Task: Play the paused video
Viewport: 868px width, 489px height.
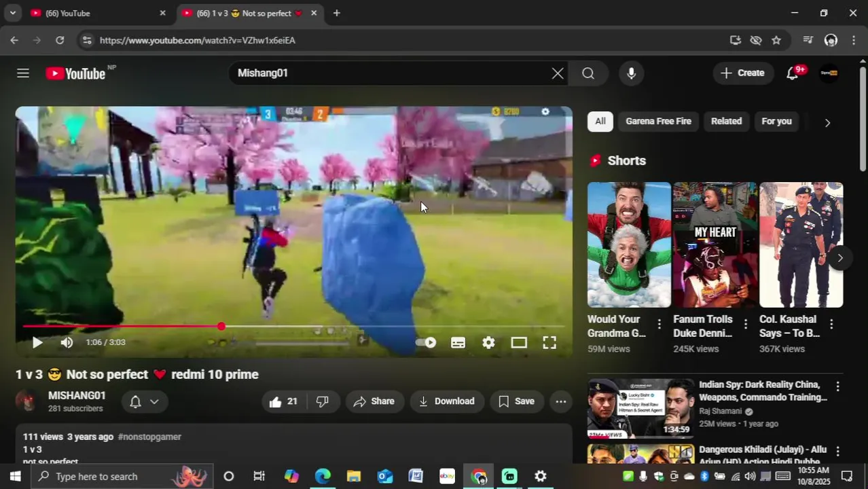Action: pos(37,342)
